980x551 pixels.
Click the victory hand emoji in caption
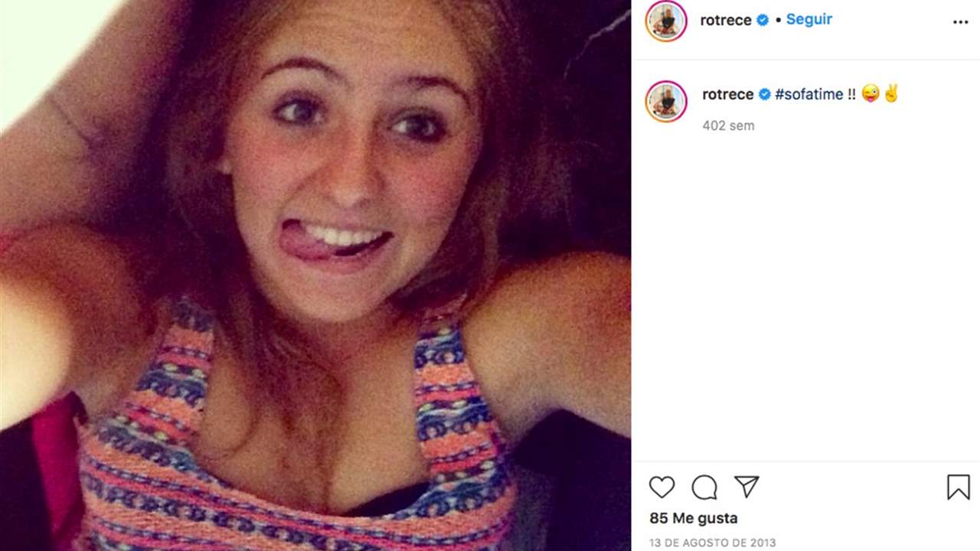(x=890, y=94)
